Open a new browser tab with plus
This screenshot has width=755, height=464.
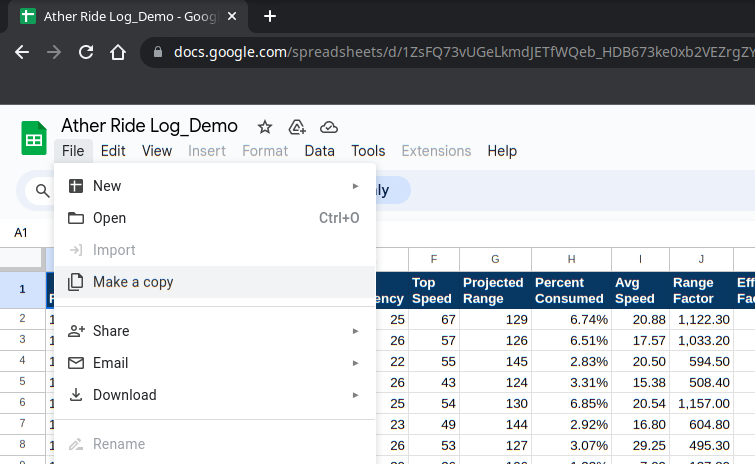[x=270, y=16]
